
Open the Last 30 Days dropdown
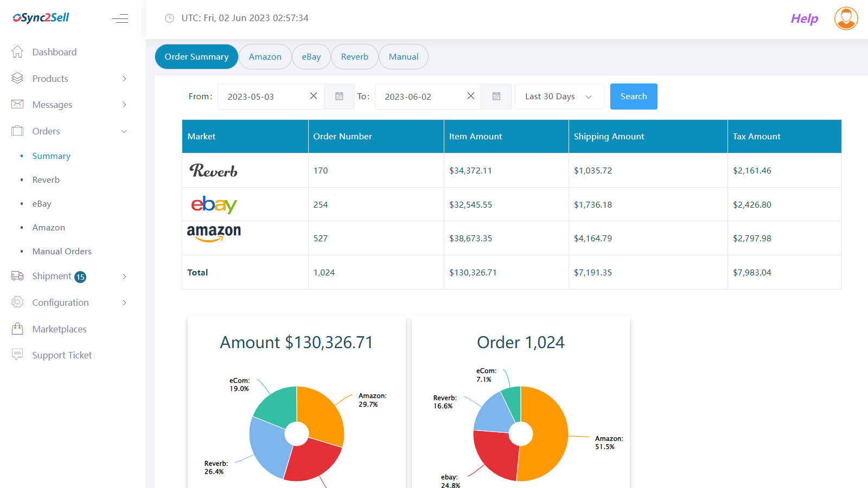[x=559, y=97]
